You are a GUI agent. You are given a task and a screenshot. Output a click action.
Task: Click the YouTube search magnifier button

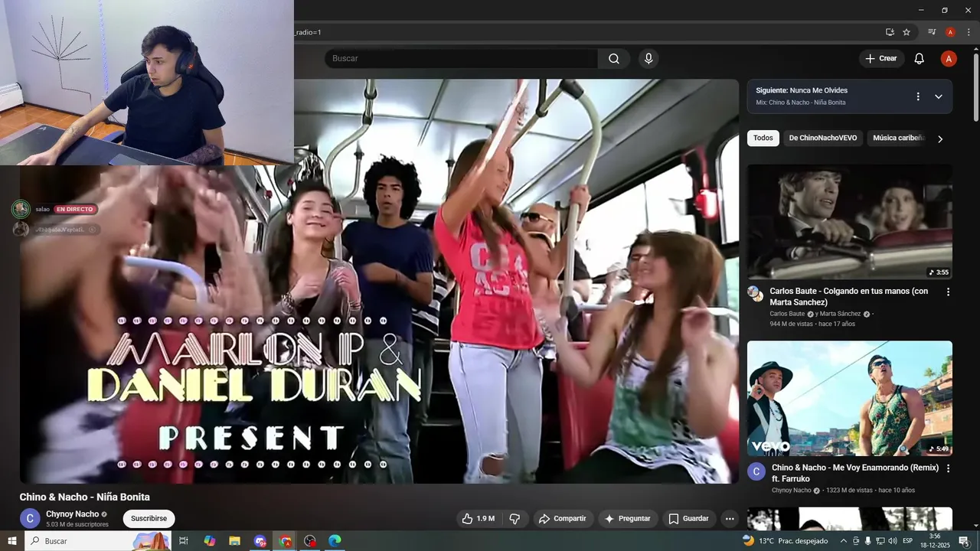click(614, 59)
